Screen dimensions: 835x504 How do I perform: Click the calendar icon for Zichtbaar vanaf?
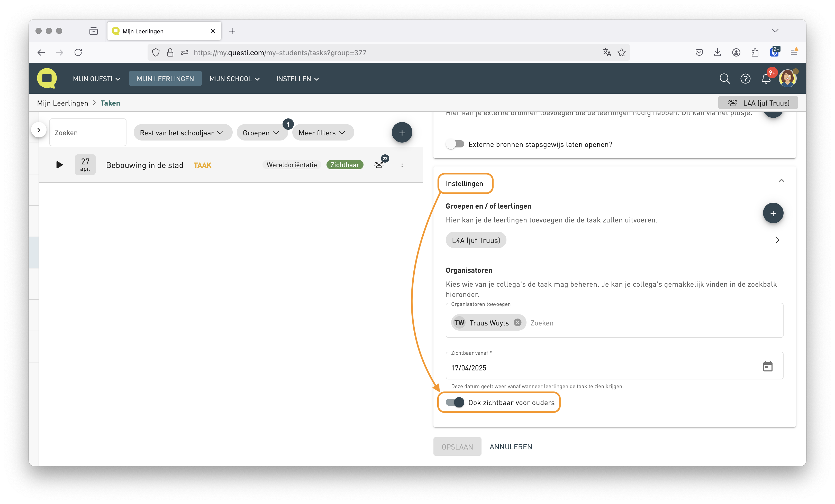pyautogui.click(x=768, y=367)
